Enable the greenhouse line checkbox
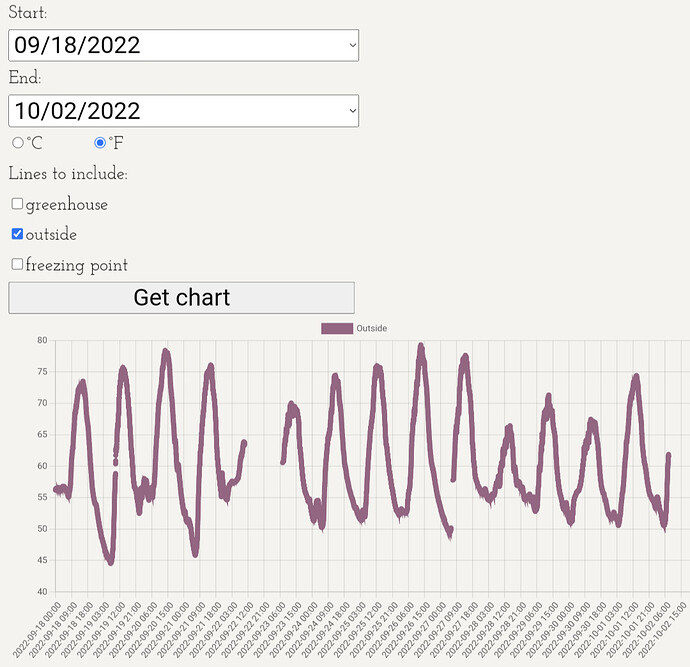 (x=17, y=204)
